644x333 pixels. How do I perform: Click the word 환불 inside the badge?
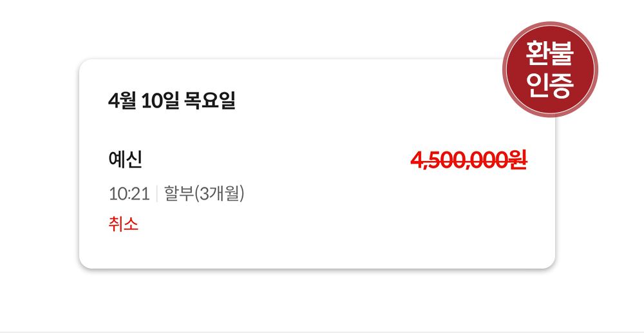click(x=549, y=54)
